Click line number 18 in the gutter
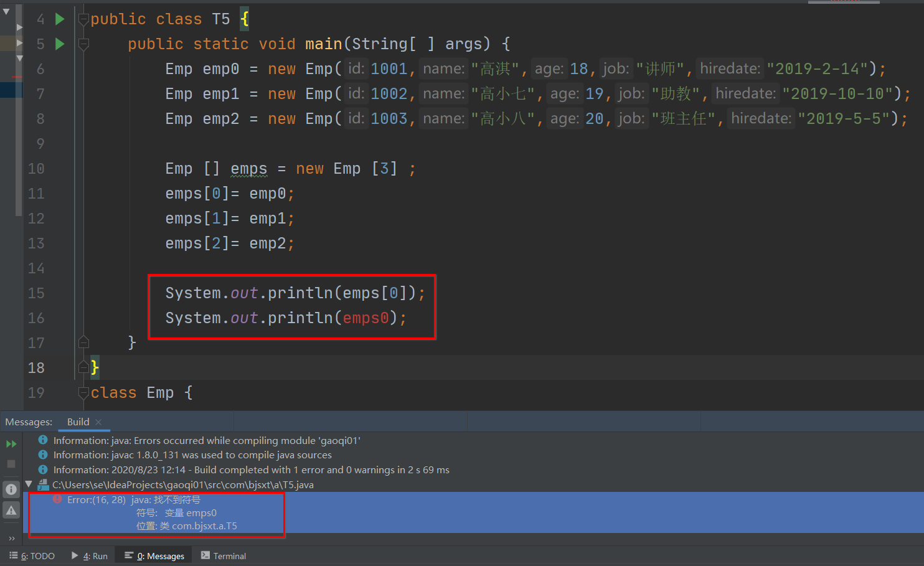 point(36,368)
